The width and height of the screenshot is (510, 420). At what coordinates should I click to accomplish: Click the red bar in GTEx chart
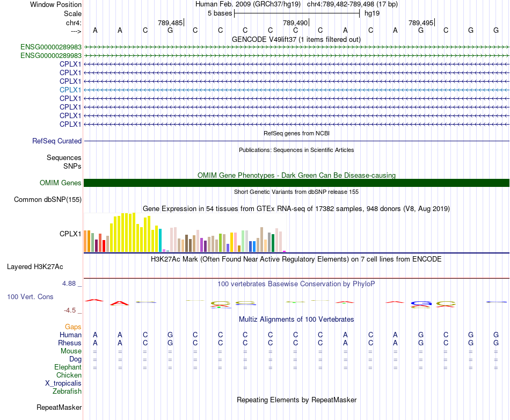pos(104,246)
